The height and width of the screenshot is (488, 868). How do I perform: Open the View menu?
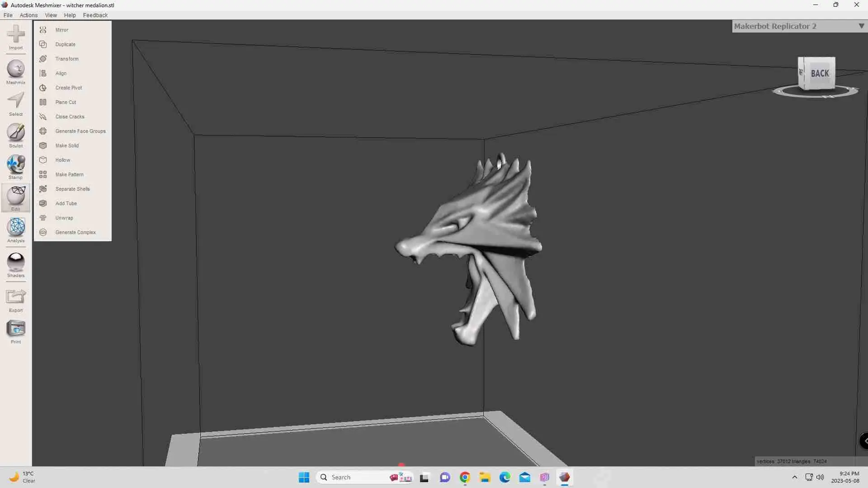[51, 15]
